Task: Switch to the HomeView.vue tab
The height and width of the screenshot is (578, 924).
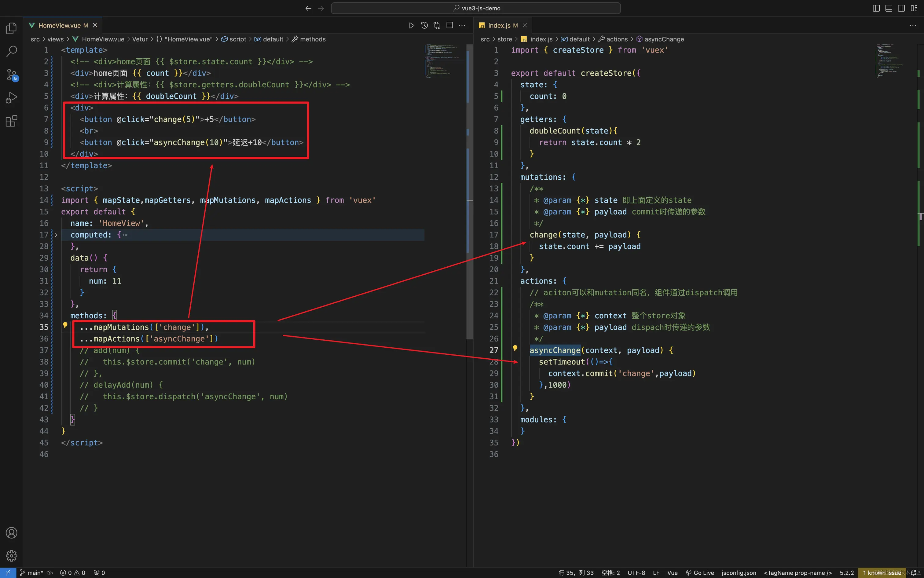Action: (x=59, y=26)
